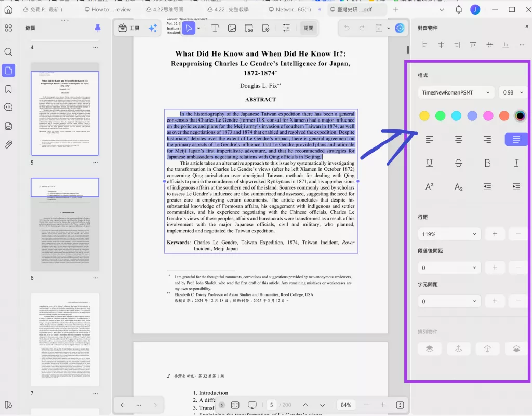Select the add text tool
The image size is (532, 416).
tap(214, 28)
